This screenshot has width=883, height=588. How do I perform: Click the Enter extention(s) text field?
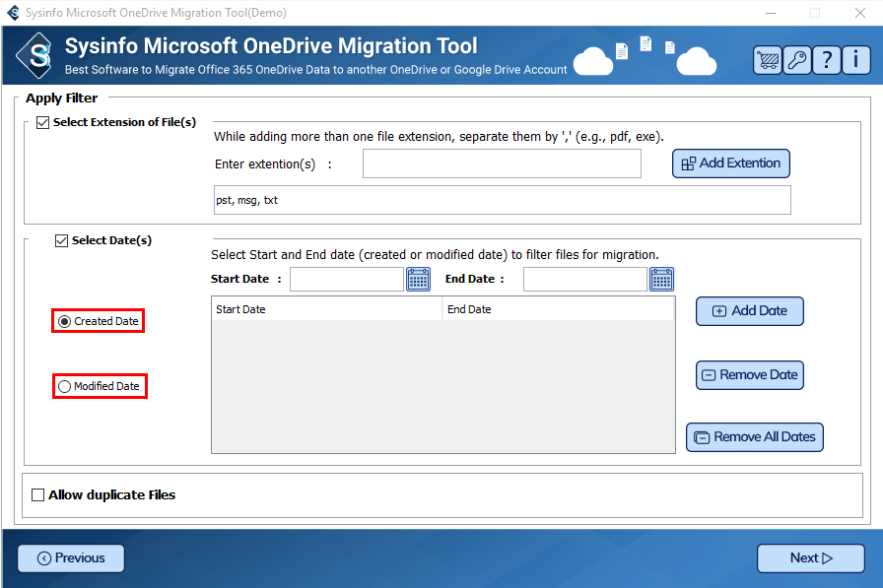[x=502, y=163]
